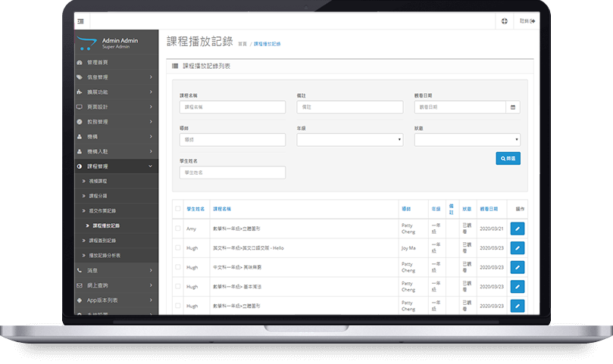613x364 pixels.
Task: Click the blue 篩選 filter button
Action: pyautogui.click(x=508, y=159)
